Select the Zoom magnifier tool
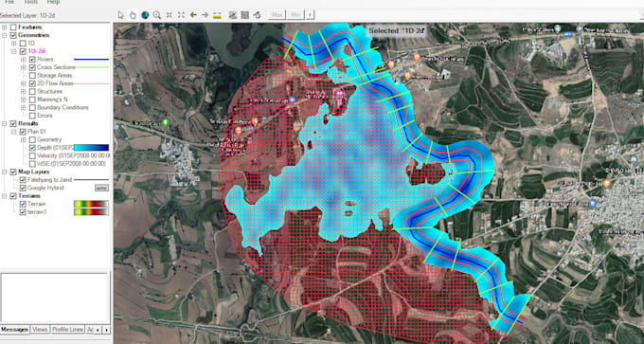 click(x=156, y=15)
